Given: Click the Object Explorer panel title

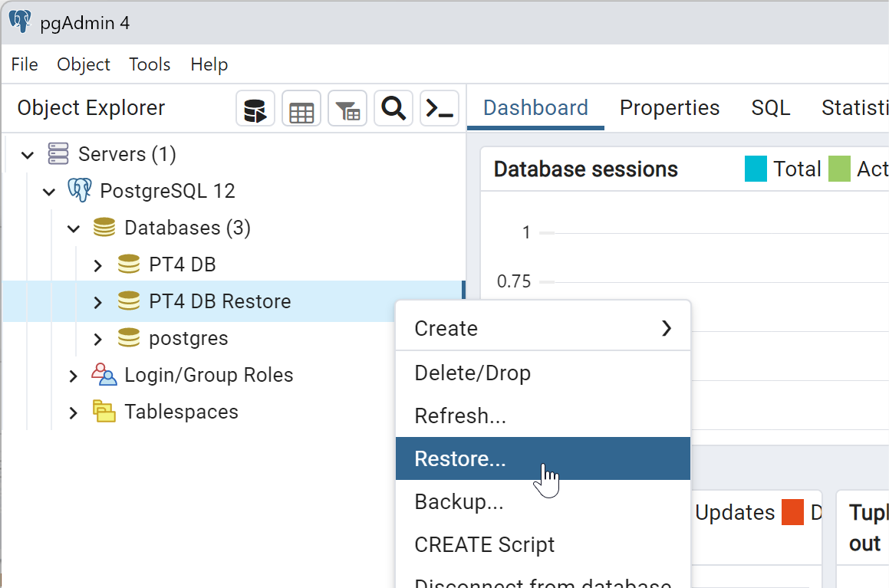Looking at the screenshot, I should tap(91, 107).
